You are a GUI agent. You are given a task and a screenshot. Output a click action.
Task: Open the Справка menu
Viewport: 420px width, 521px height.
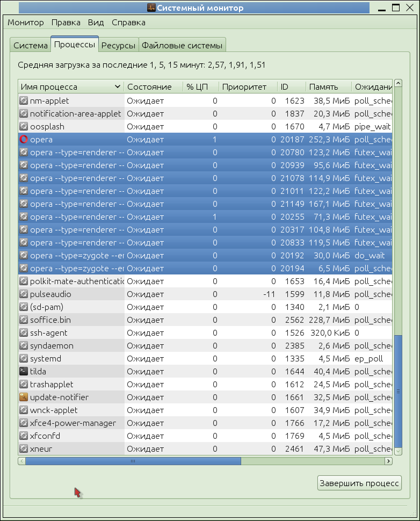[128, 23]
